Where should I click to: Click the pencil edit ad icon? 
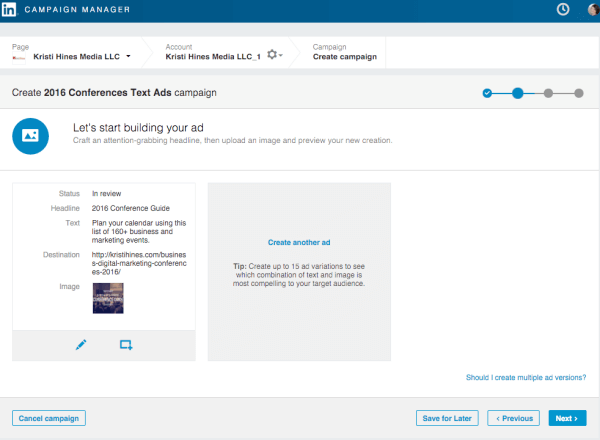[x=82, y=345]
